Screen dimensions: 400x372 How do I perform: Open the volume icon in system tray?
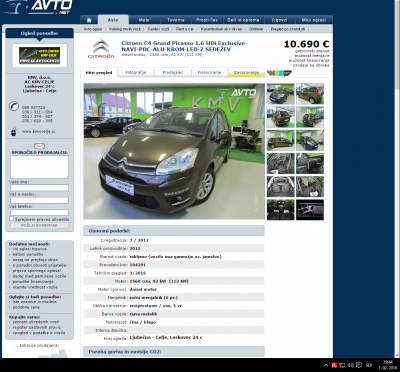(x=350, y=364)
